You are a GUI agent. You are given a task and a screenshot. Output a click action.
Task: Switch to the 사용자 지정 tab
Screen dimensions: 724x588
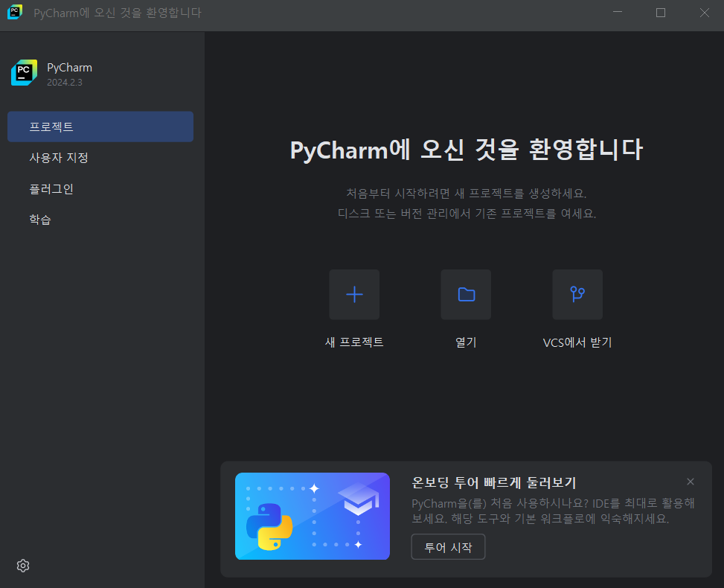pos(100,158)
